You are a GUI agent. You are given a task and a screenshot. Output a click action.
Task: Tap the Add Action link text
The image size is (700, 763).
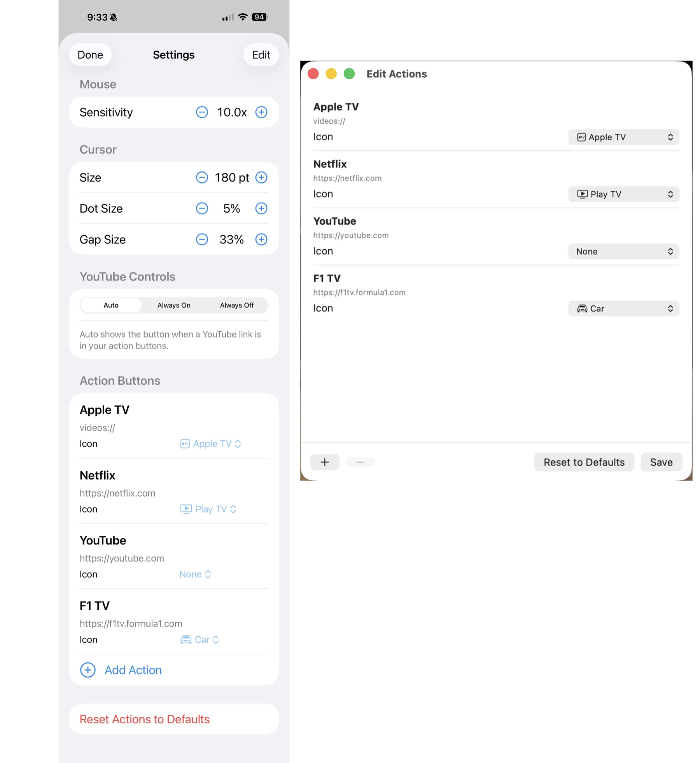click(x=133, y=670)
